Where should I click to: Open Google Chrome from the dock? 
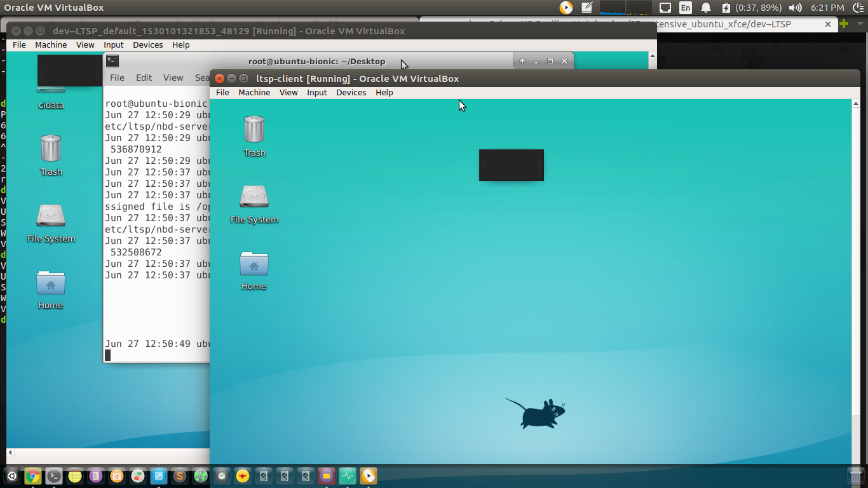tap(33, 476)
